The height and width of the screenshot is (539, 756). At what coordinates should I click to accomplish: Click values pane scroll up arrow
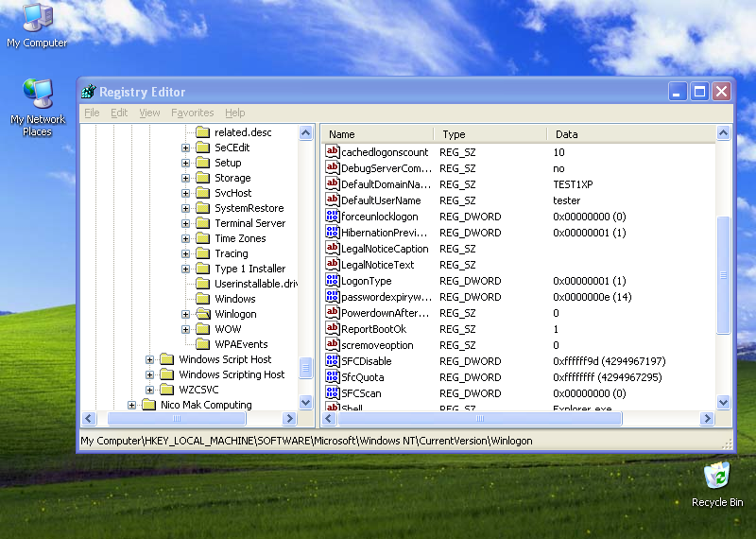pos(723,132)
